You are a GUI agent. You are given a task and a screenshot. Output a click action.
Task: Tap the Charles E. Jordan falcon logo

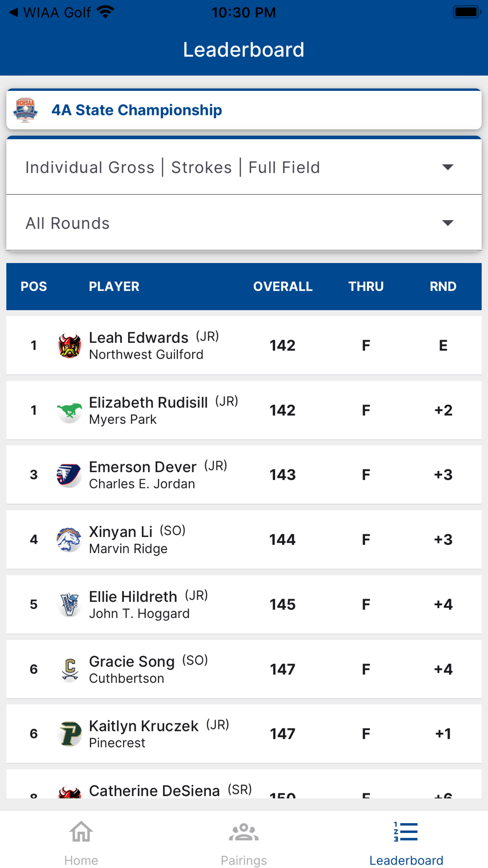coord(69,475)
